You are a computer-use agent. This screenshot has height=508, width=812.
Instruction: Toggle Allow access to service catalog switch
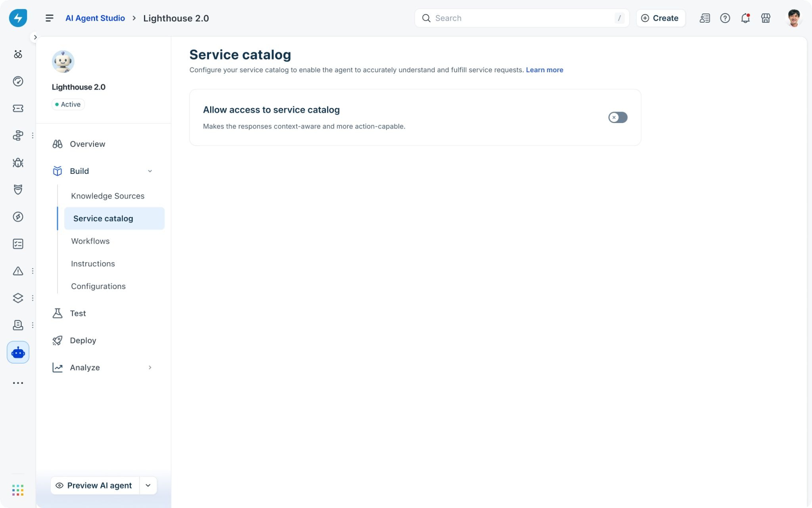618,117
